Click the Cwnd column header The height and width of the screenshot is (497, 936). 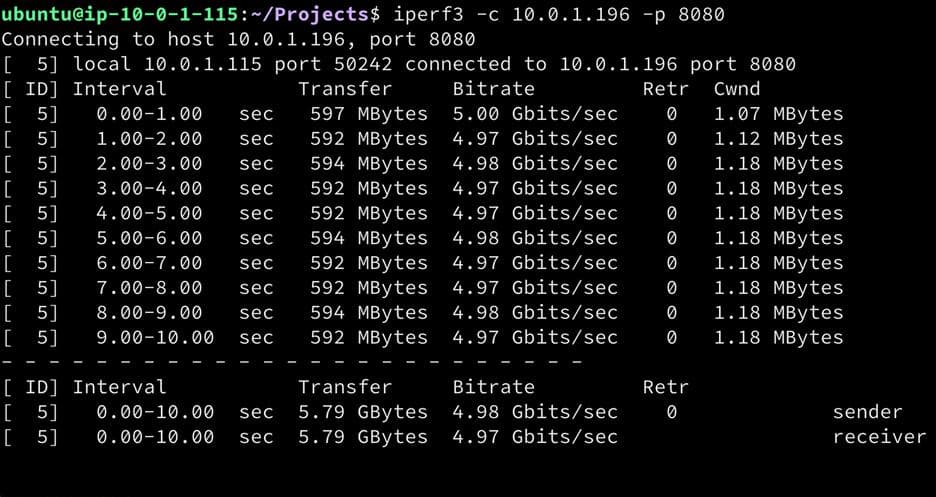tap(737, 89)
